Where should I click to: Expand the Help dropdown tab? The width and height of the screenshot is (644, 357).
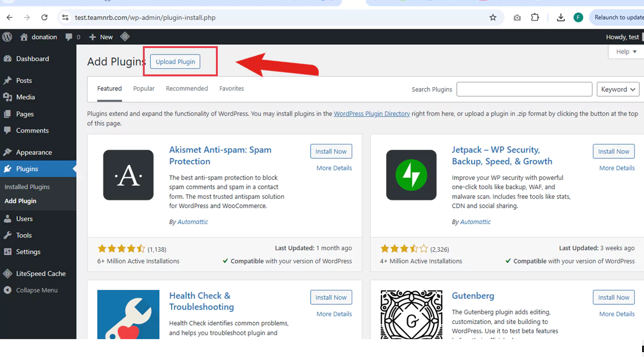point(626,52)
